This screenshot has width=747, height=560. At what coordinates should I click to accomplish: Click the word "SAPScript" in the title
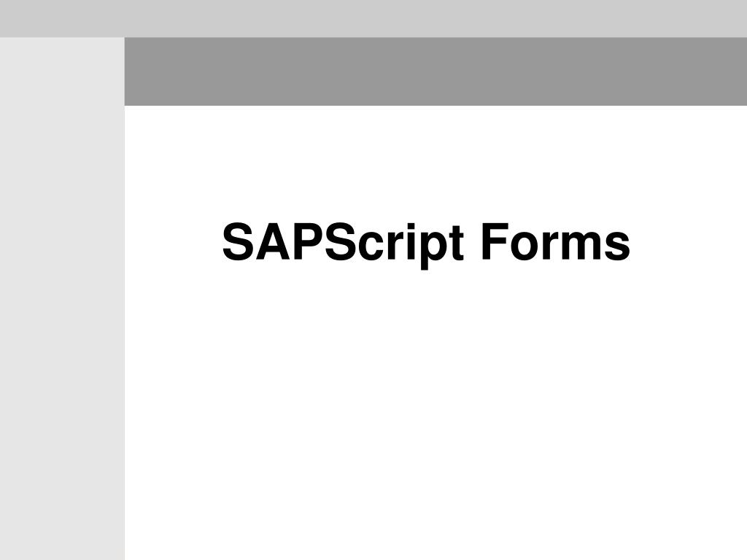tap(343, 243)
